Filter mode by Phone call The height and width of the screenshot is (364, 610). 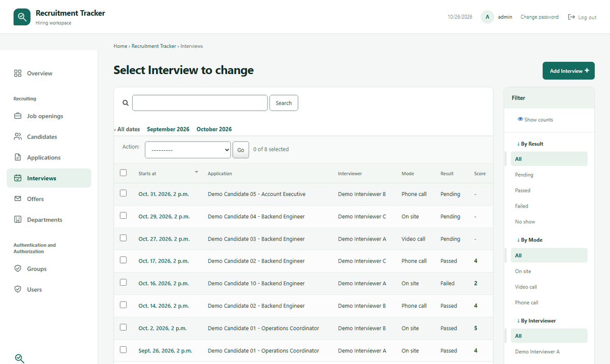(527, 303)
